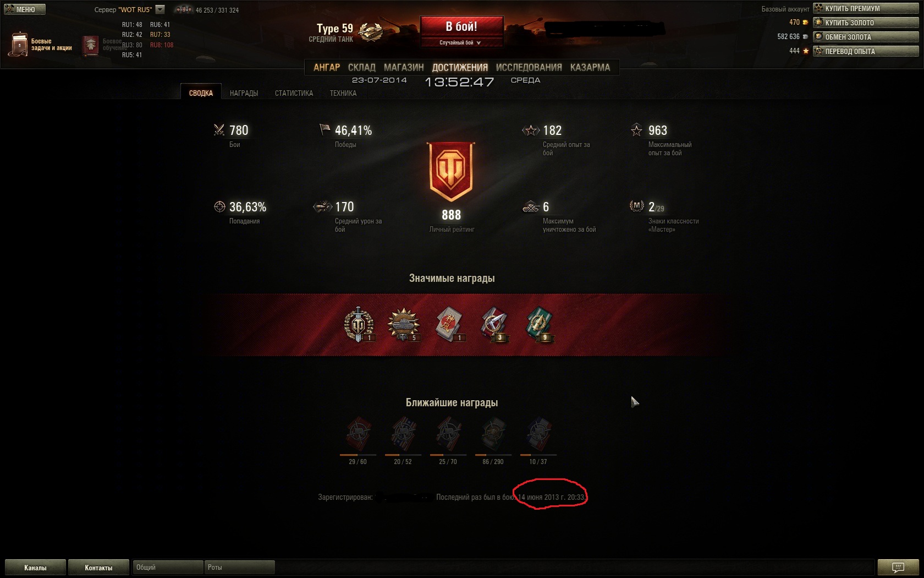This screenshot has height=578, width=924.
Task: Click КУПИТЬ ПРЕМИУМ button
Action: coord(866,8)
